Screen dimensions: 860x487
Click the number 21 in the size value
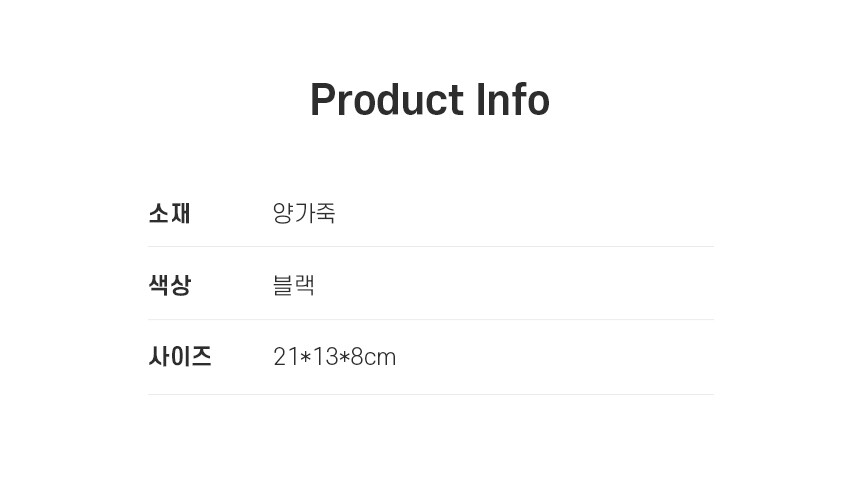pyautogui.click(x=285, y=357)
